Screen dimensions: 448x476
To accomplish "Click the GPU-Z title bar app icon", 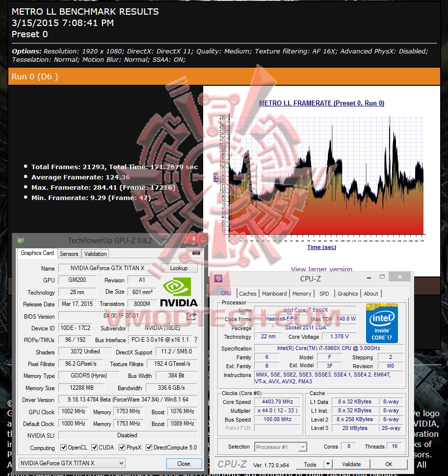I will pos(21,240).
